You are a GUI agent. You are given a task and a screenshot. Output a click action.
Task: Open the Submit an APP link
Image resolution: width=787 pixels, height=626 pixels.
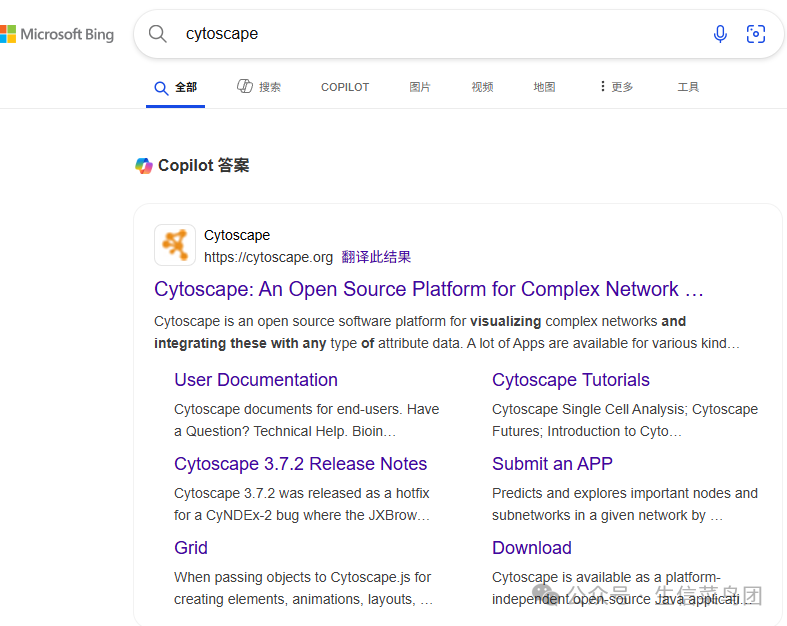[x=552, y=464]
